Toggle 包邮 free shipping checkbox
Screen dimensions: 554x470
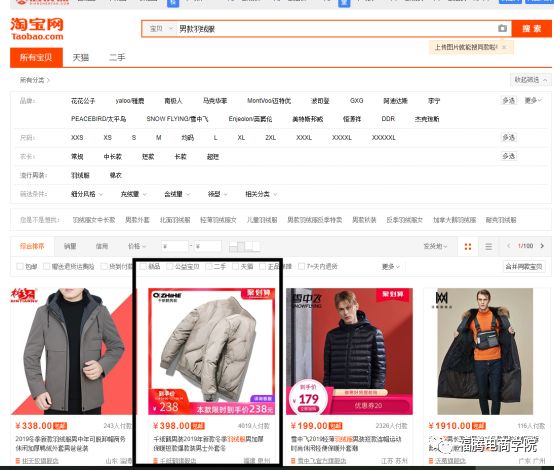pos(20,266)
